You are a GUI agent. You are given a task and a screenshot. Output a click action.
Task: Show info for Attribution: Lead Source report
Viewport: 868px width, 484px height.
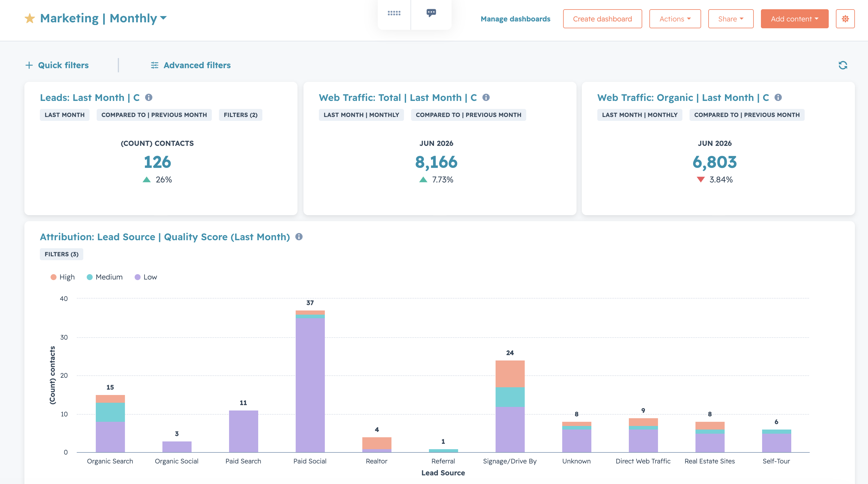coord(299,237)
